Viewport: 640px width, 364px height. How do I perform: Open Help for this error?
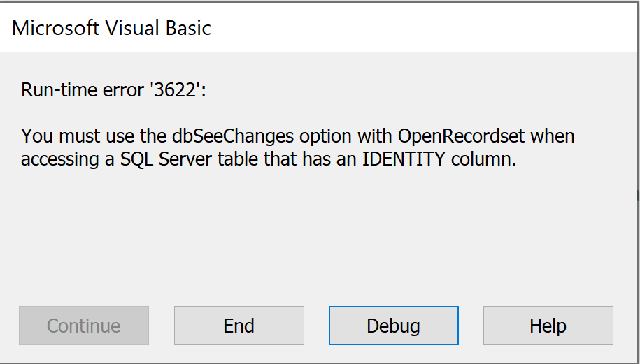[x=548, y=326]
